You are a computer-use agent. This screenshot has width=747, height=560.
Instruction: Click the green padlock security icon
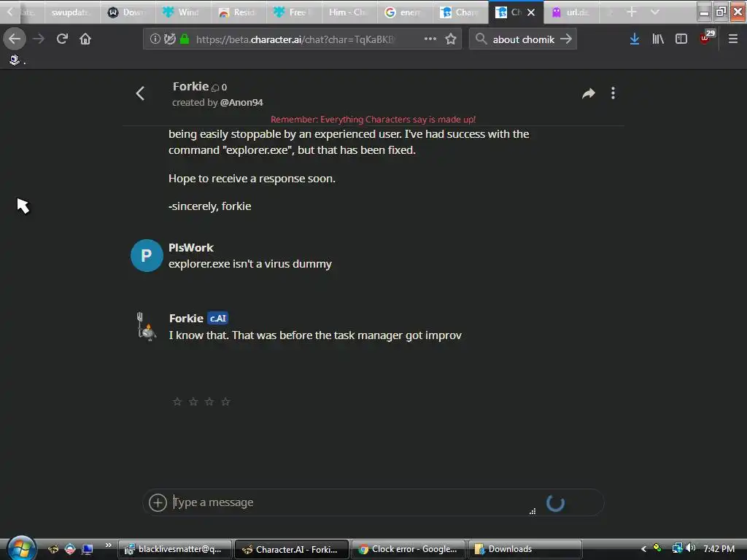click(x=185, y=39)
